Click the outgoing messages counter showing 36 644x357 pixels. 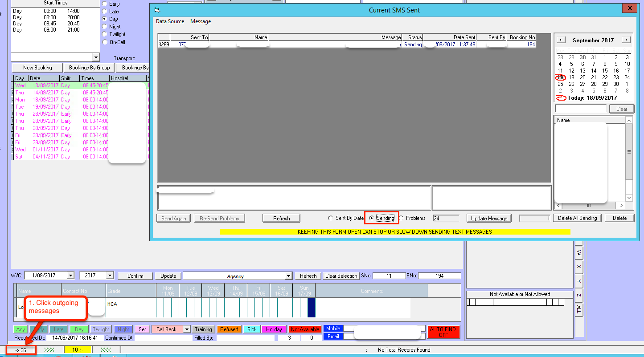point(21,350)
